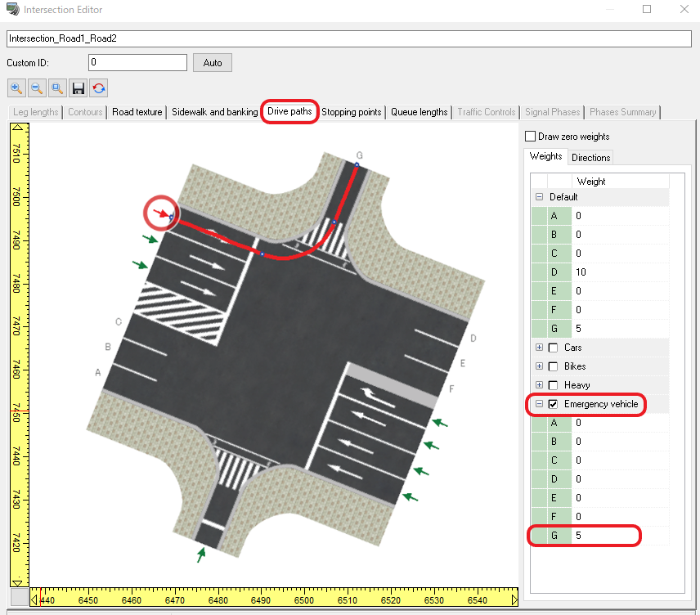Click the down arrow at vertical ruler bottom
Screen dimensions: 700x615
point(17,583)
